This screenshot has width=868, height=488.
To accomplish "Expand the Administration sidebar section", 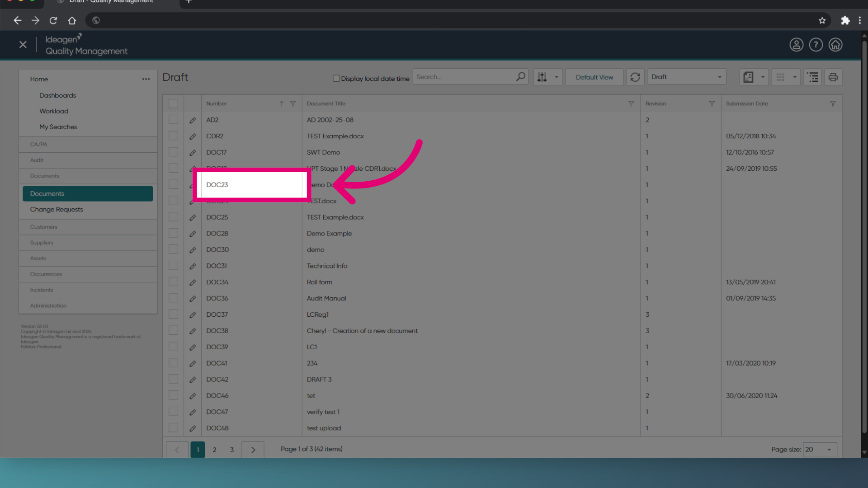I will click(88, 306).
